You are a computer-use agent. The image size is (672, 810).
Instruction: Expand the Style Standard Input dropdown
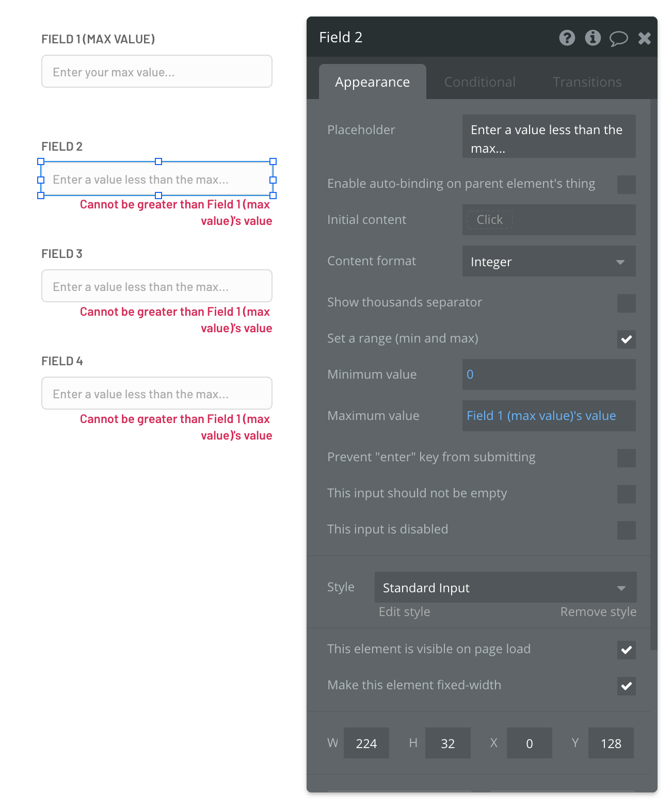coord(505,588)
